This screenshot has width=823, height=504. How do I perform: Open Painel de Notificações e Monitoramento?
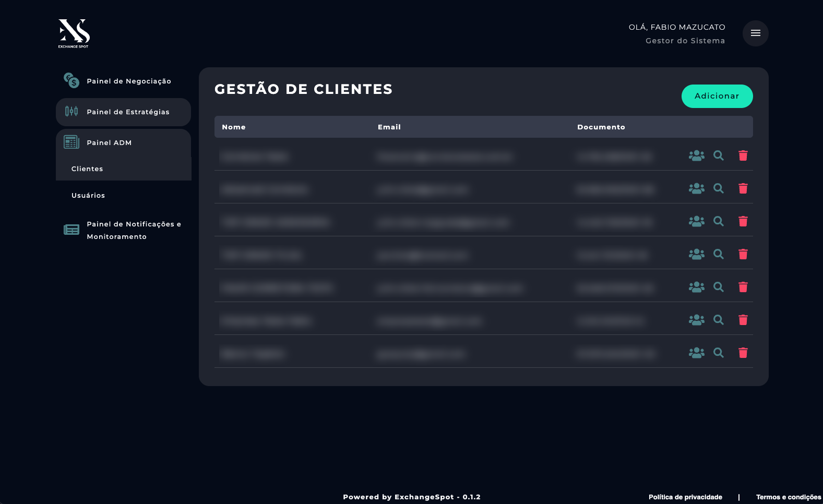click(123, 230)
